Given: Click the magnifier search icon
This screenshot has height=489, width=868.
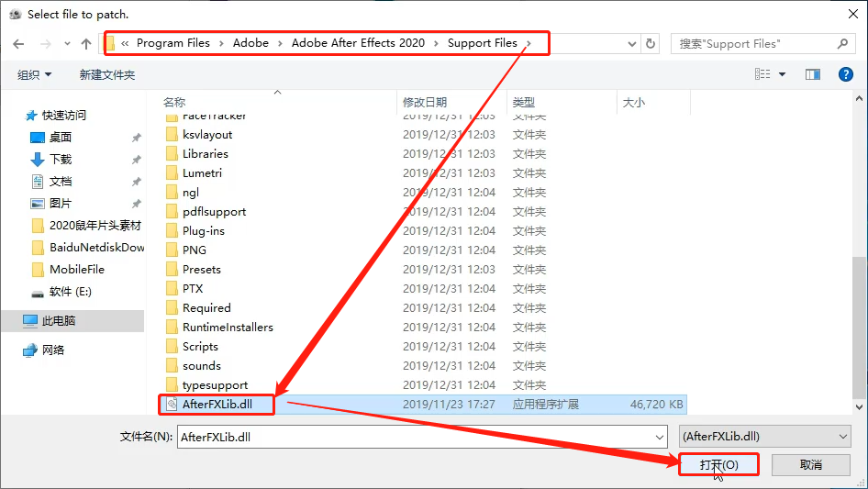Looking at the screenshot, I should [842, 44].
